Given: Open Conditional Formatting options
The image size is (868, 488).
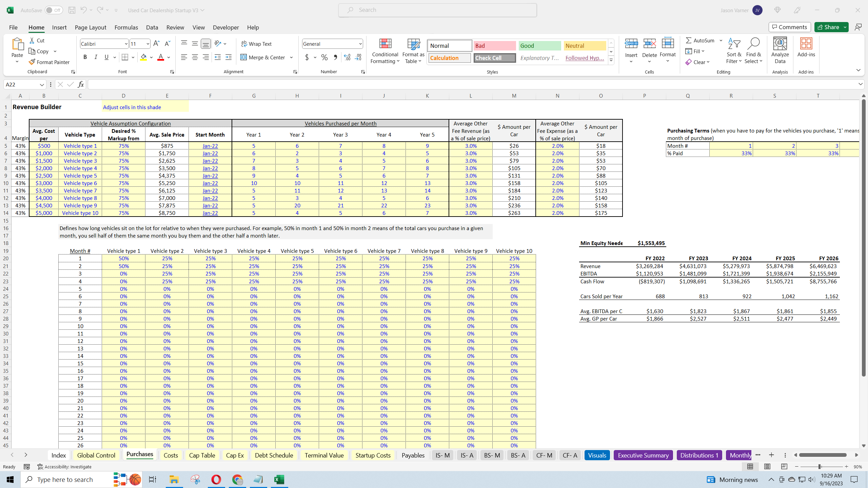Looking at the screenshot, I should [384, 51].
